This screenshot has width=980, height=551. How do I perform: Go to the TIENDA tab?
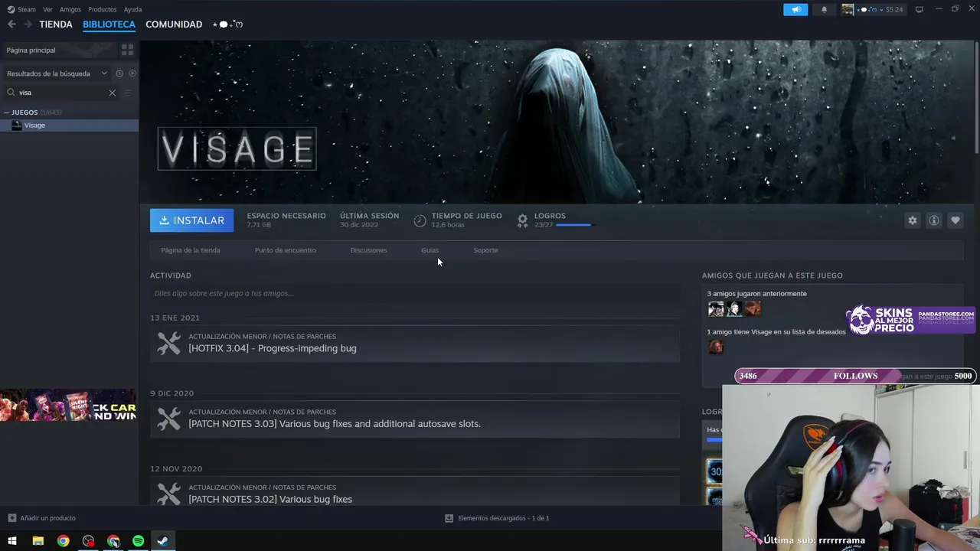tap(56, 24)
